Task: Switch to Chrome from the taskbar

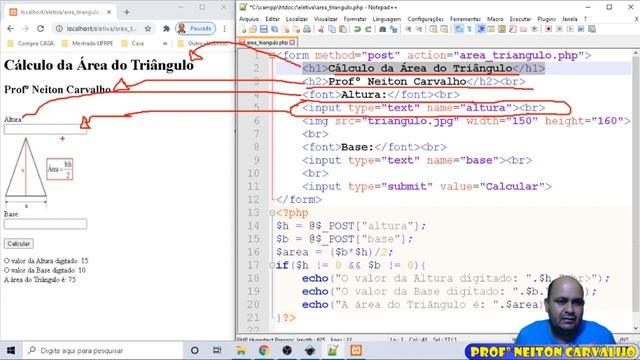Action: [264, 351]
